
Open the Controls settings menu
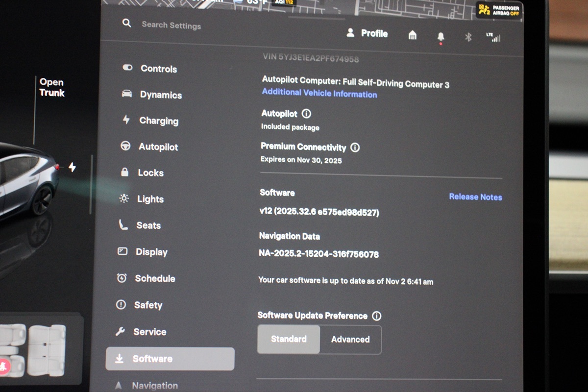[158, 69]
